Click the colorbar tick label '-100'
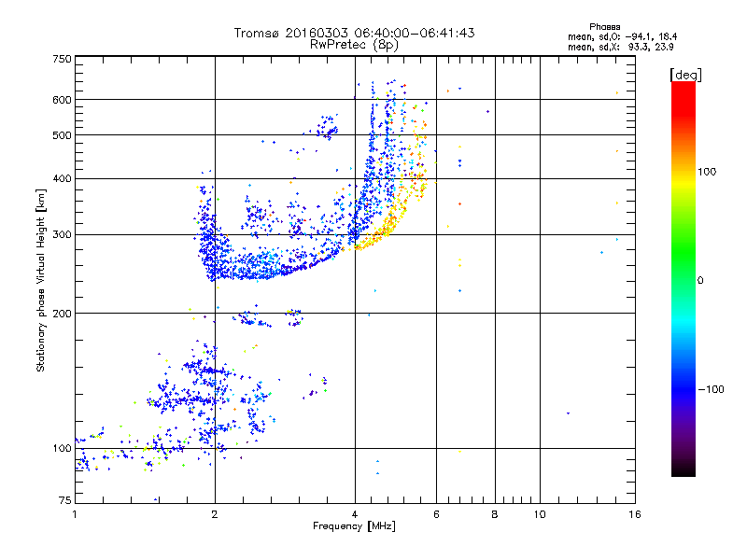 pyautogui.click(x=711, y=389)
